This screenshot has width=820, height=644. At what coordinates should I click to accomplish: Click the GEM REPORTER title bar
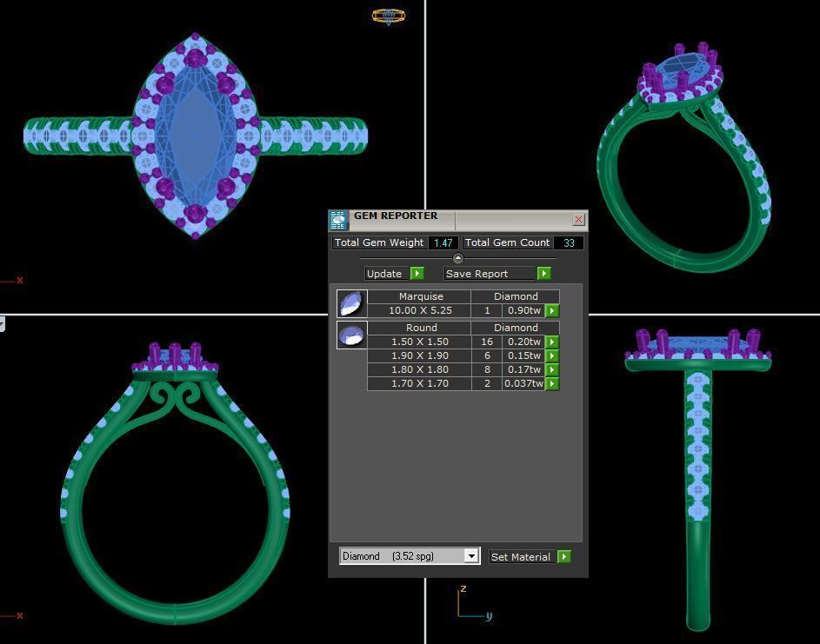click(458, 220)
